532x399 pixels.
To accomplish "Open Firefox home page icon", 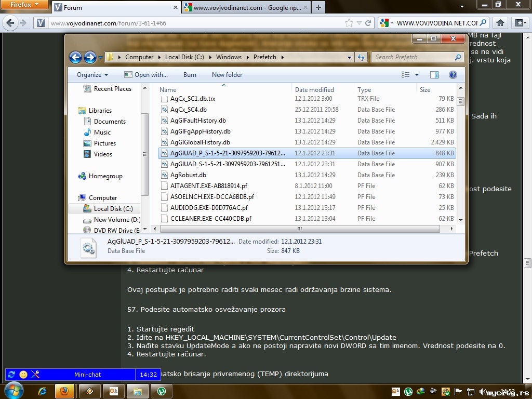I will click(500, 23).
